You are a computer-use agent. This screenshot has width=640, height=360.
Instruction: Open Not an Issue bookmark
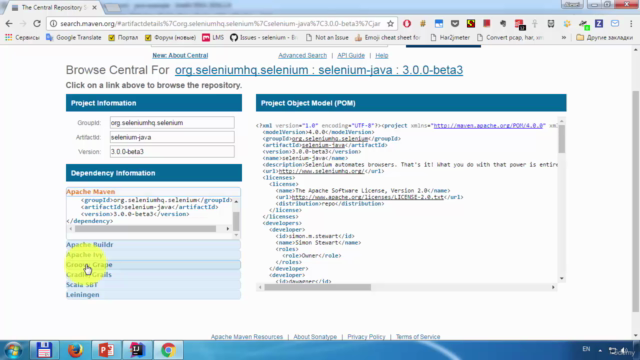coord(327,38)
